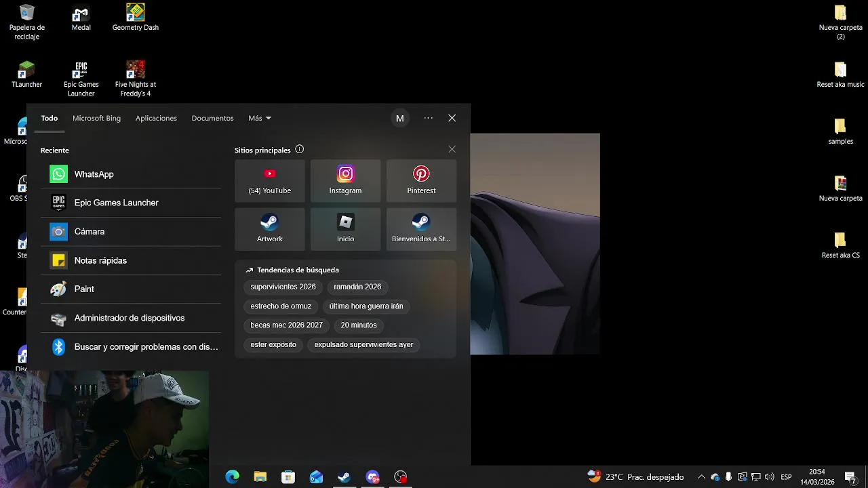Open File Explorer from the taskbar
The image size is (868, 488).
coord(260,477)
